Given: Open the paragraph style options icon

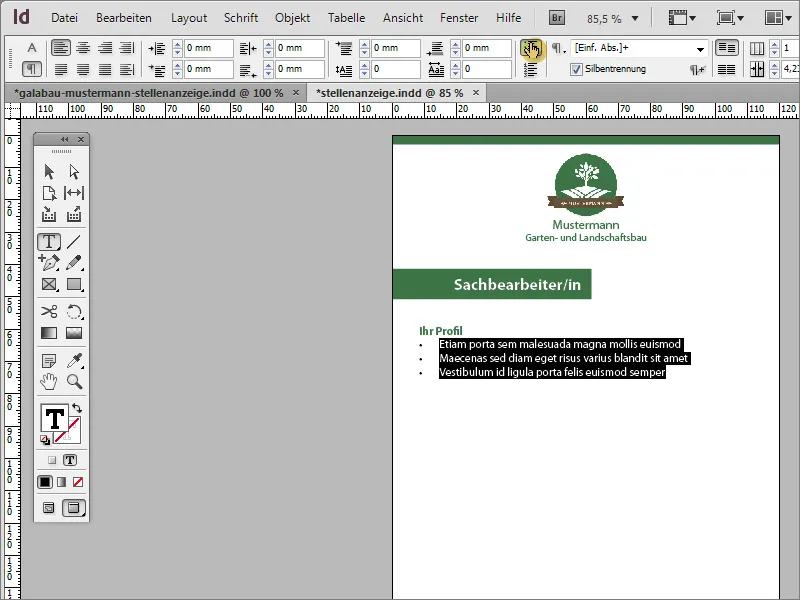Looking at the screenshot, I should click(559, 48).
